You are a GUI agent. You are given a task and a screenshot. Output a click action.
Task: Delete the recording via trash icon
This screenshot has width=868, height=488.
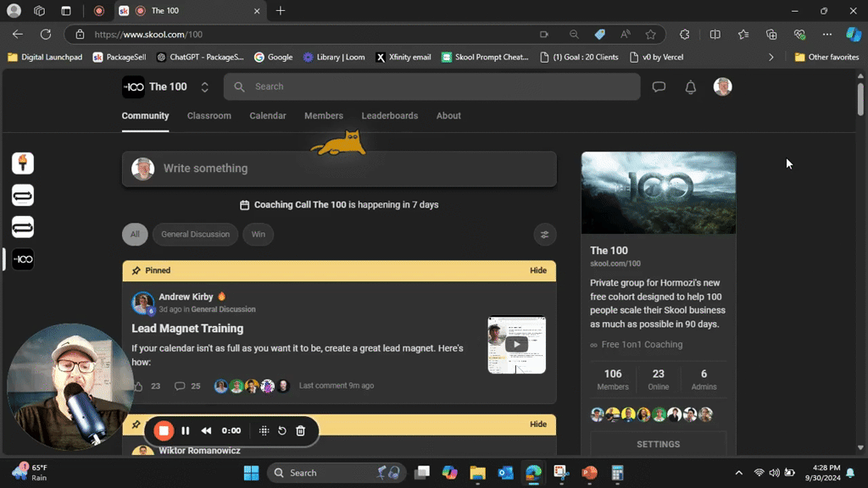[x=301, y=430]
